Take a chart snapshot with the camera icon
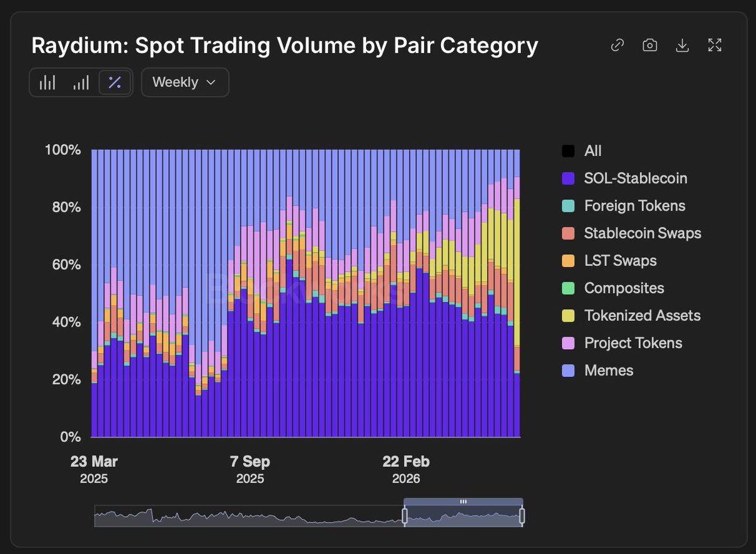 (x=650, y=45)
